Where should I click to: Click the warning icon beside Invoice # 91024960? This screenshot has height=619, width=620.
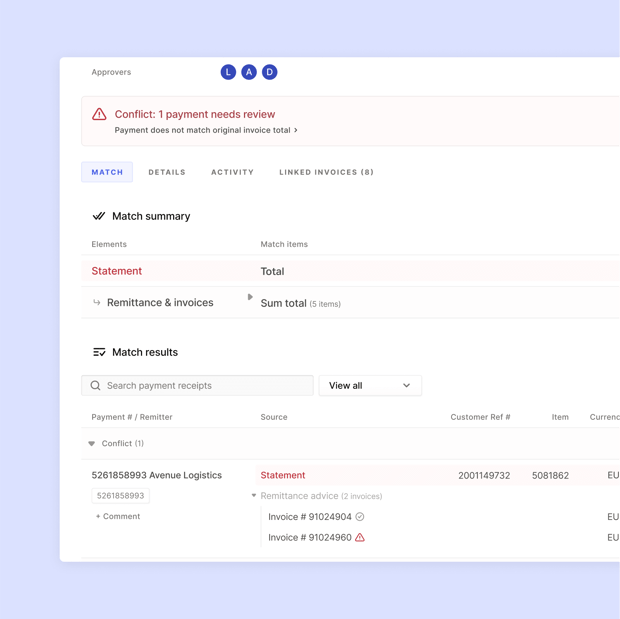(x=360, y=538)
